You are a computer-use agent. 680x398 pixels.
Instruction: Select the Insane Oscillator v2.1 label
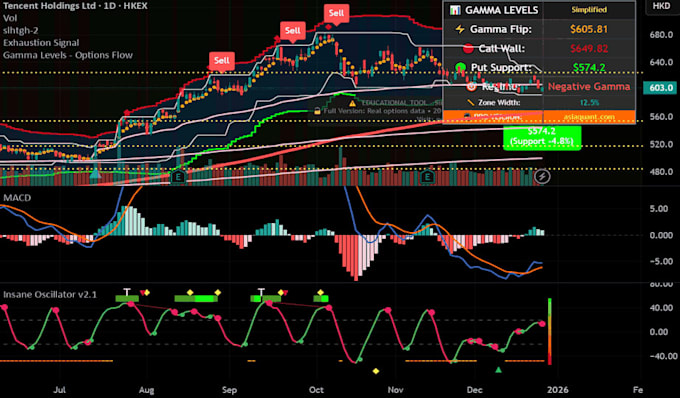point(50,294)
